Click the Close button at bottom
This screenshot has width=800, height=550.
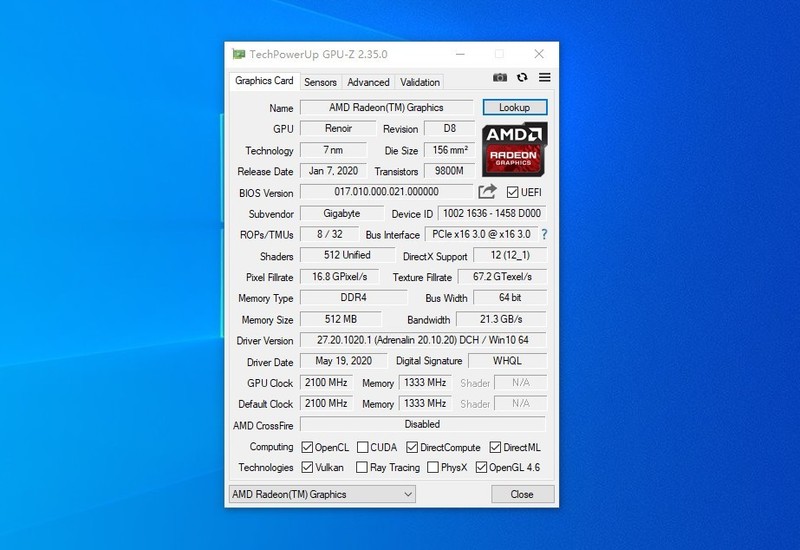pos(522,494)
